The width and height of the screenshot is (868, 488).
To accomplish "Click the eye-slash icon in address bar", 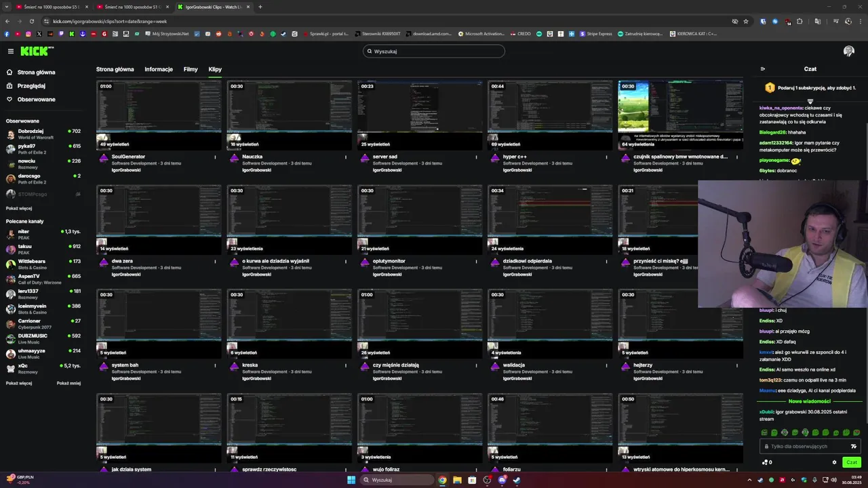I will (x=734, y=21).
